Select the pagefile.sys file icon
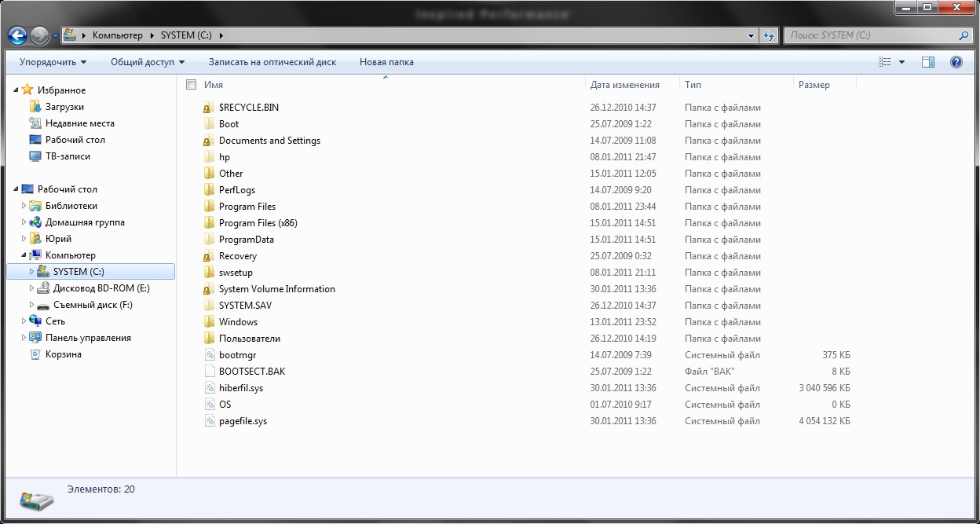 (x=209, y=421)
